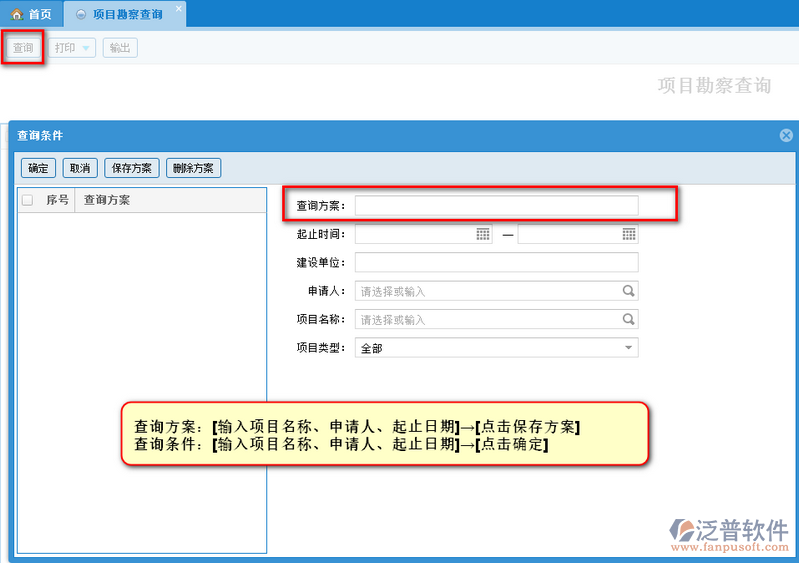Click 保存方案 to save scheme
The width and height of the screenshot is (799, 563).
pos(131,168)
